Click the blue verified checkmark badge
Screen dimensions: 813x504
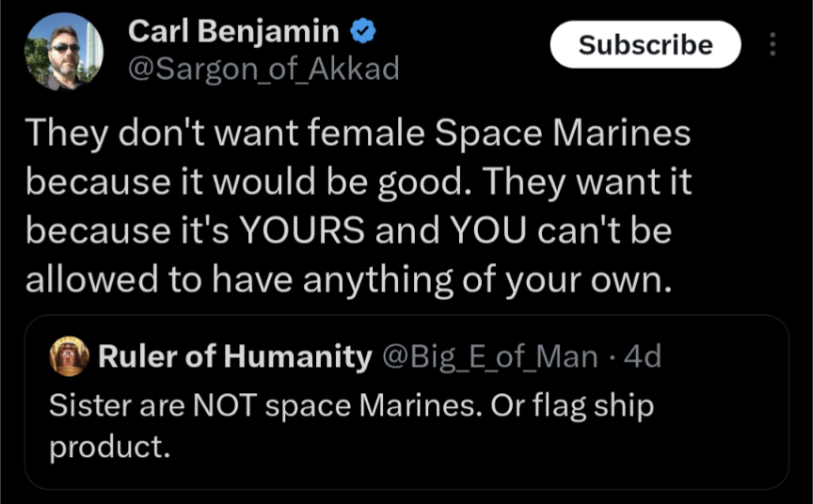point(363,31)
